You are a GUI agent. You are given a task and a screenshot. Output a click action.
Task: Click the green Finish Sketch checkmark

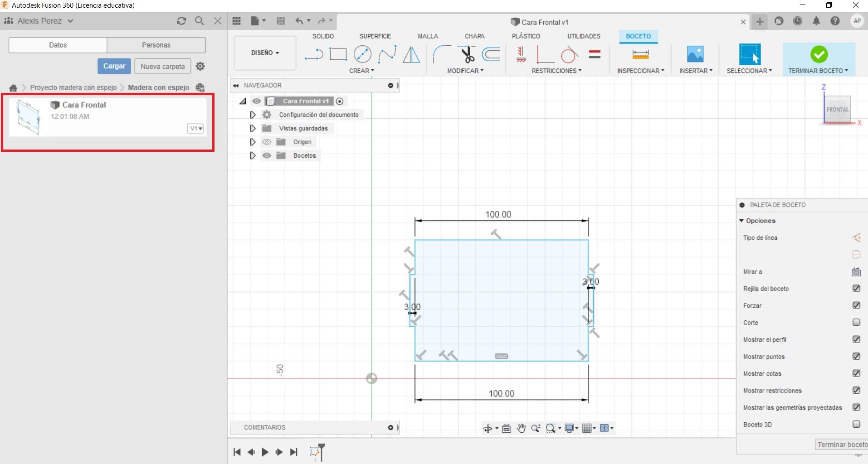click(x=819, y=54)
